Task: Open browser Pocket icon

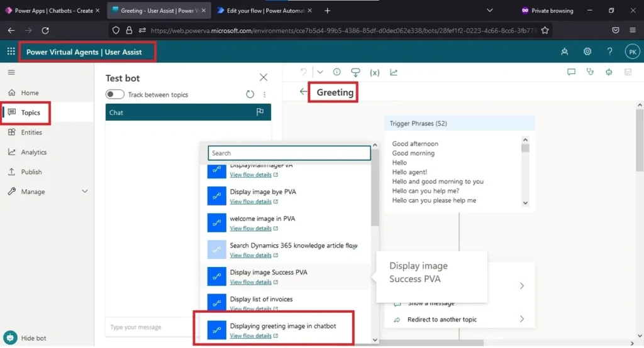Action: pyautogui.click(x=615, y=30)
